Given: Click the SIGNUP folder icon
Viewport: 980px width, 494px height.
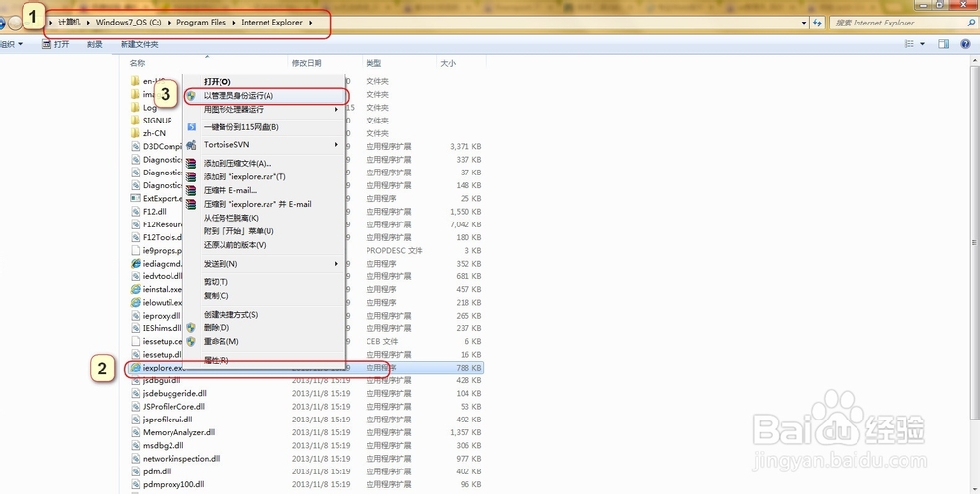Looking at the screenshot, I should coord(135,120).
